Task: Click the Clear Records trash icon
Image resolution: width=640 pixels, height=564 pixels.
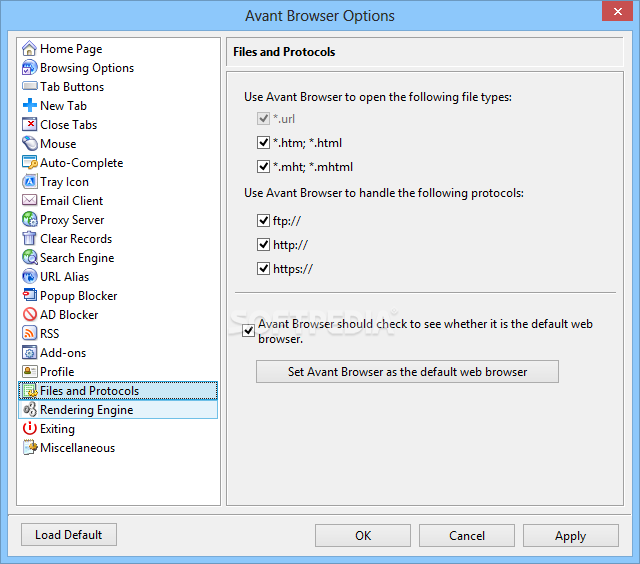Action: coord(29,239)
